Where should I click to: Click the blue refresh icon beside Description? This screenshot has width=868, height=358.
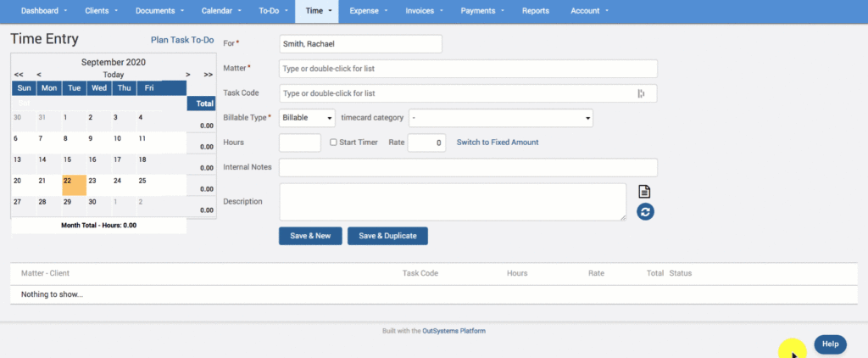tap(645, 212)
